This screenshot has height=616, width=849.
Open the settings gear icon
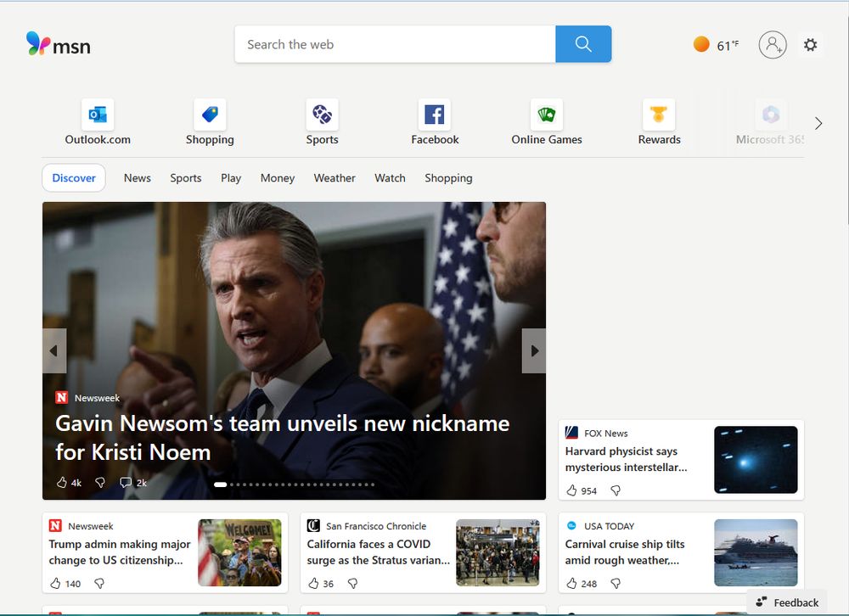point(810,44)
